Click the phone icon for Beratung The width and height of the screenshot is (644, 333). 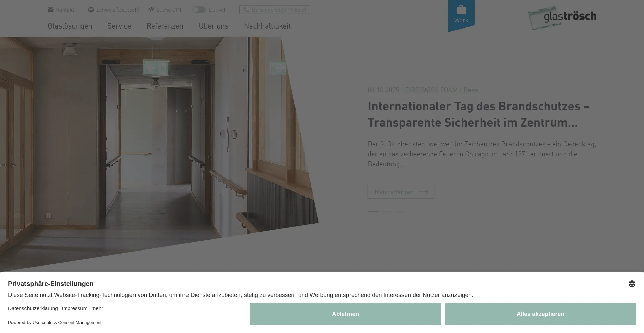[x=246, y=10]
